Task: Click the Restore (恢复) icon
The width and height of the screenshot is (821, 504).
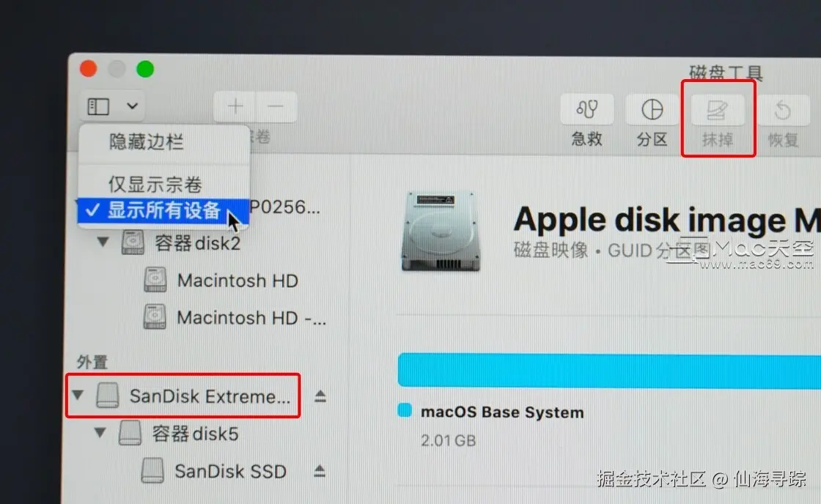Action: (783, 111)
